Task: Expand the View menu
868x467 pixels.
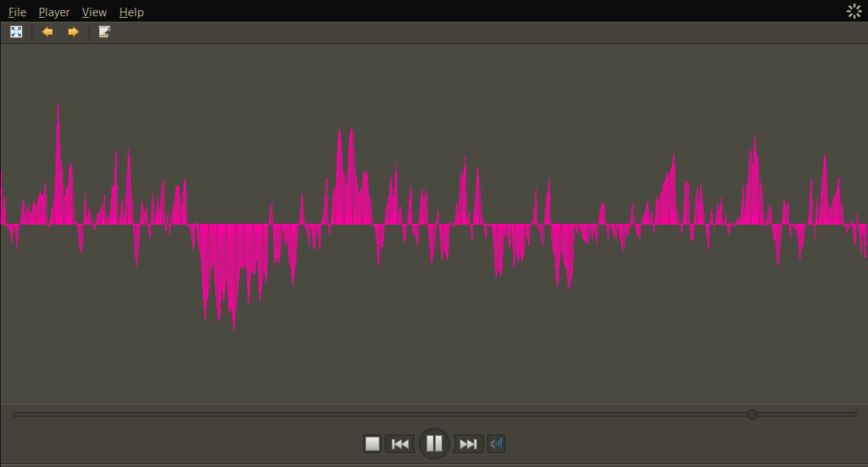Action: (x=94, y=12)
